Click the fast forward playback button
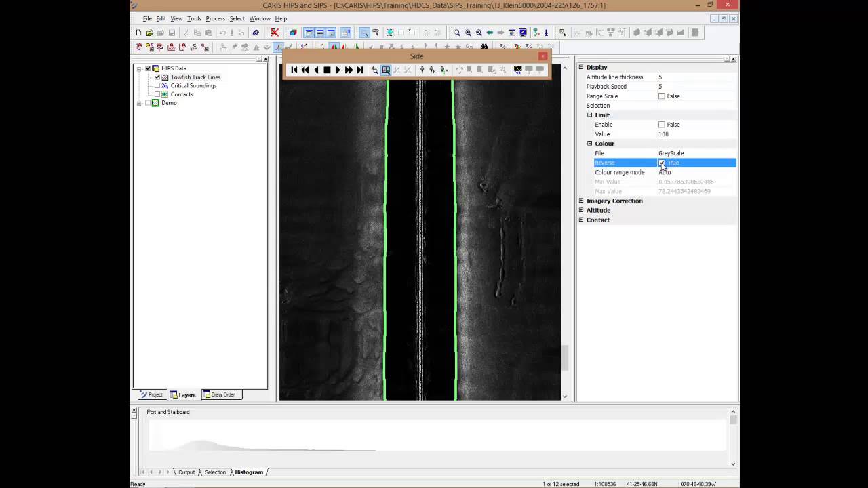Viewport: 868px width, 488px height. (349, 70)
